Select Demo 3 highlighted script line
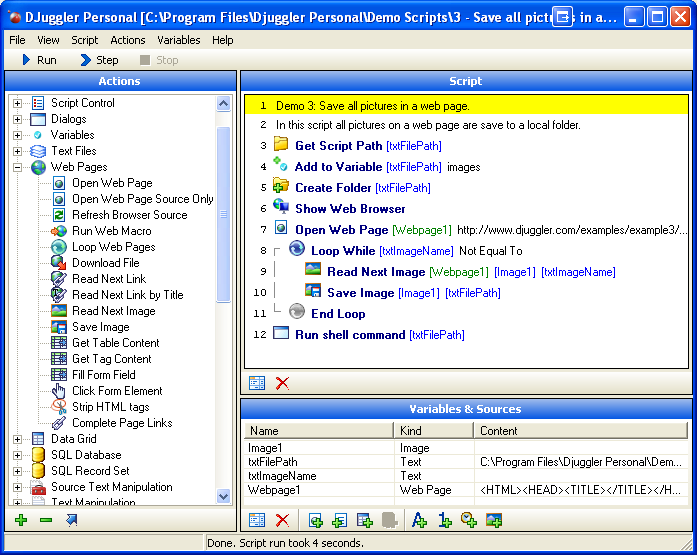This screenshot has width=697, height=555. coord(466,106)
